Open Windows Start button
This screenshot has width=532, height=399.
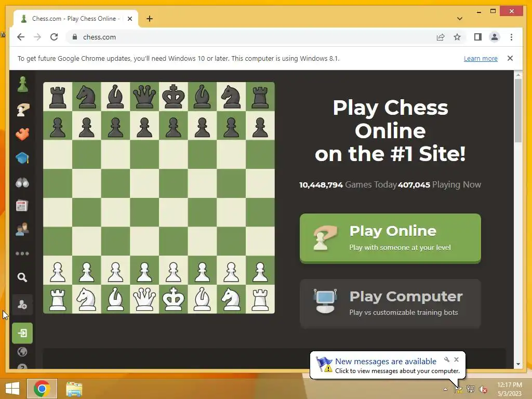tap(12, 389)
